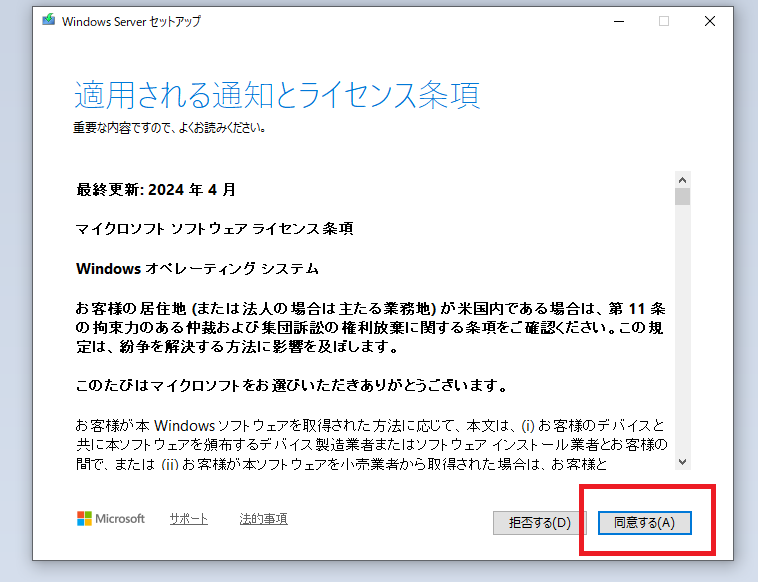Image resolution: width=758 pixels, height=582 pixels.
Task: Click the Microsoft logo in the footer
Action: click(x=111, y=519)
